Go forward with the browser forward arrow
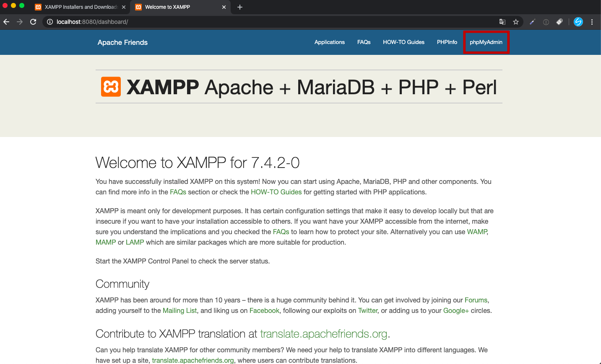The image size is (601, 364). (20, 22)
